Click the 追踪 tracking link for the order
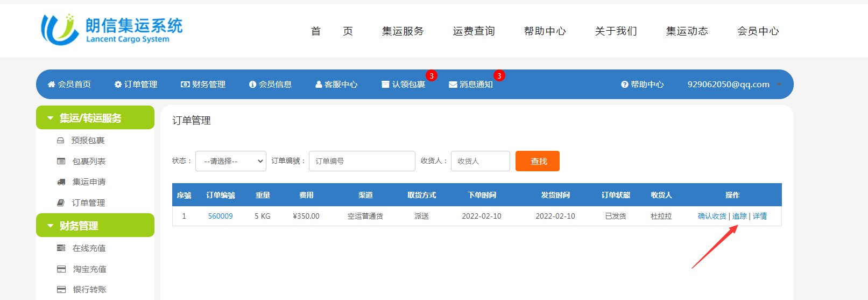 739,216
